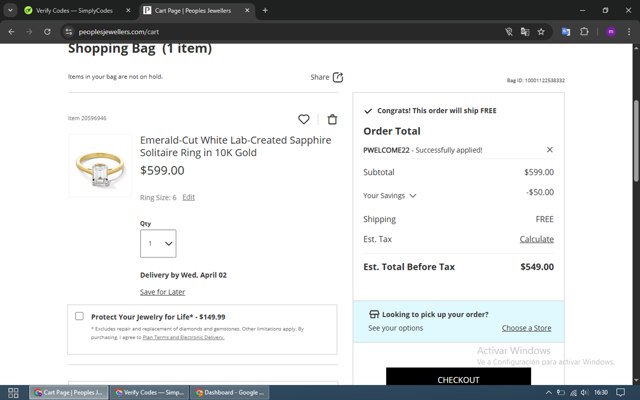Click the item number text
The width and height of the screenshot is (640, 400).
pyautogui.click(x=87, y=118)
